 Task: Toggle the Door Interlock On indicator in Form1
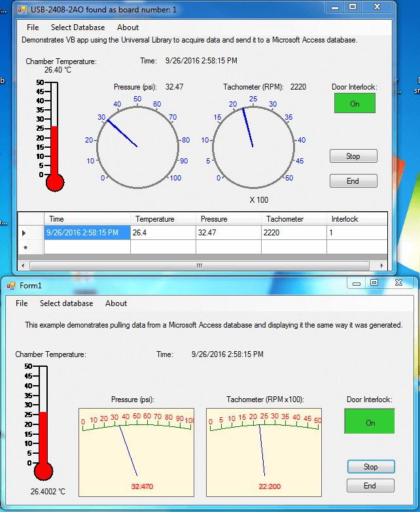370,422
